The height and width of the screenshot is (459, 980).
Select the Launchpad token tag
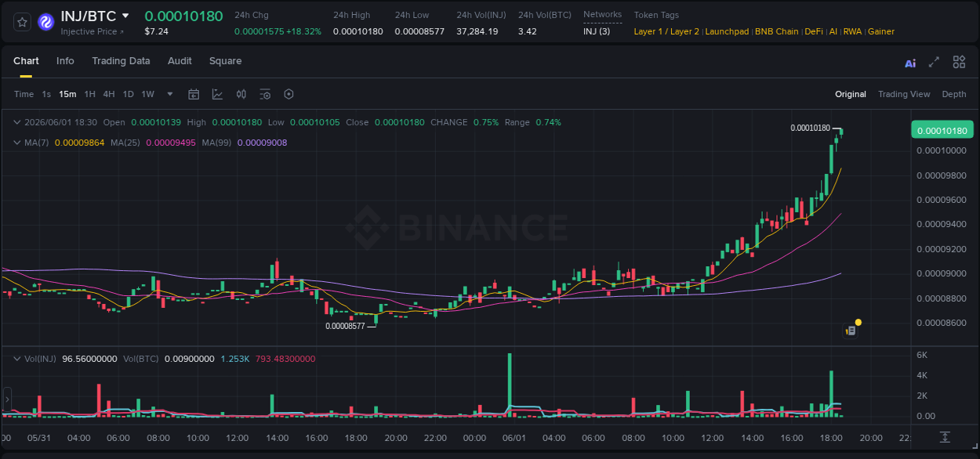point(727,31)
